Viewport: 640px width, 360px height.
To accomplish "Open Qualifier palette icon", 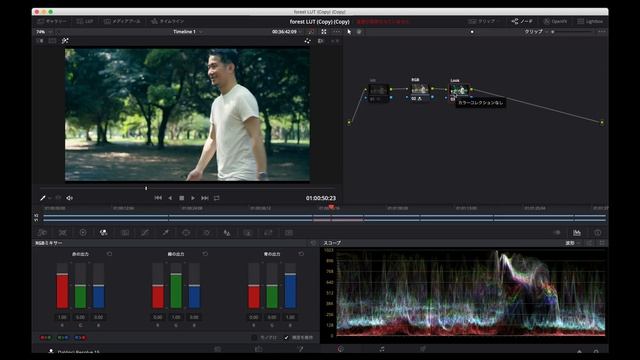I will coord(165,233).
